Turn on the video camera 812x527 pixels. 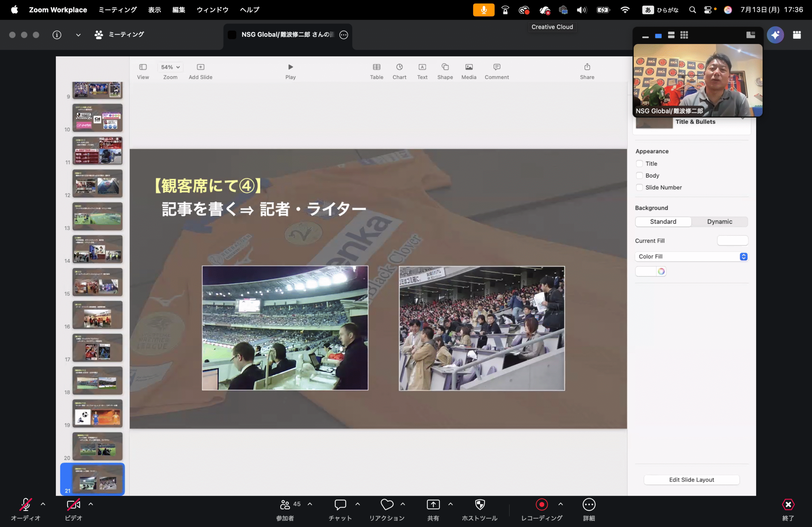[73, 504]
